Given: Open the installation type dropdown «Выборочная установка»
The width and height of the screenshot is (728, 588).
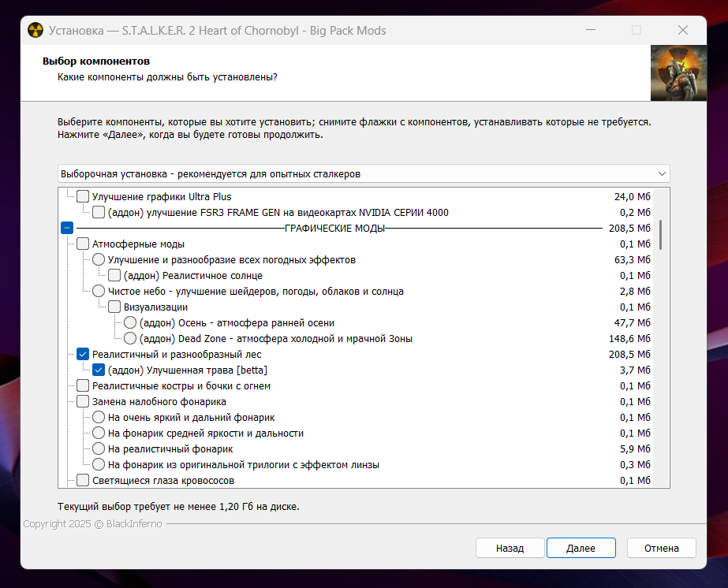Looking at the screenshot, I should point(364,173).
